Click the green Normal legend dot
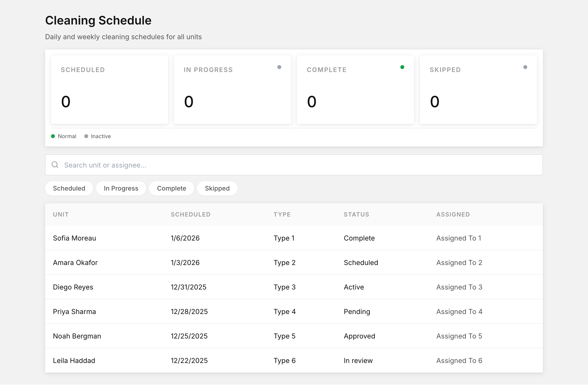Image resolution: width=588 pixels, height=386 pixels. [x=53, y=137]
